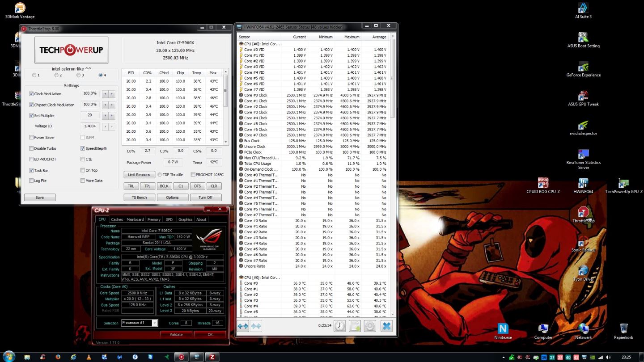Open TS Bench in ThrottleStop
The width and height of the screenshot is (644, 362).
(139, 197)
